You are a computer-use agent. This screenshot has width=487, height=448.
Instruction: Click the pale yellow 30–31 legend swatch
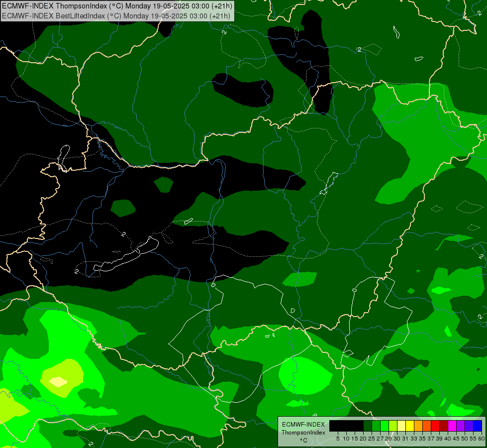(x=401, y=426)
